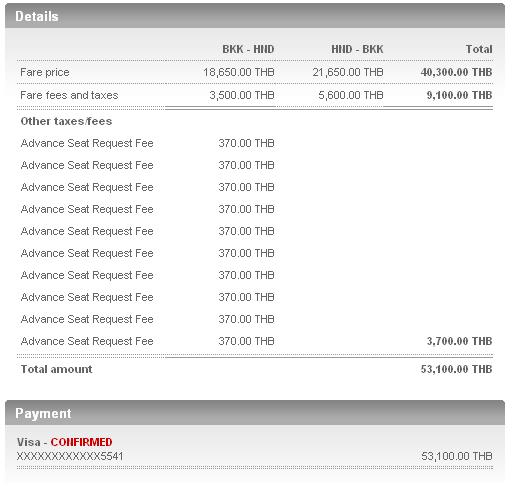Click the Total column heading
515x488 pixels.
pyautogui.click(x=479, y=49)
